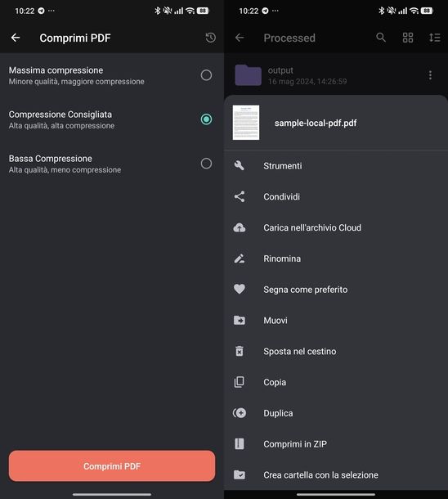Click the create folder checkmark icon

click(239, 474)
